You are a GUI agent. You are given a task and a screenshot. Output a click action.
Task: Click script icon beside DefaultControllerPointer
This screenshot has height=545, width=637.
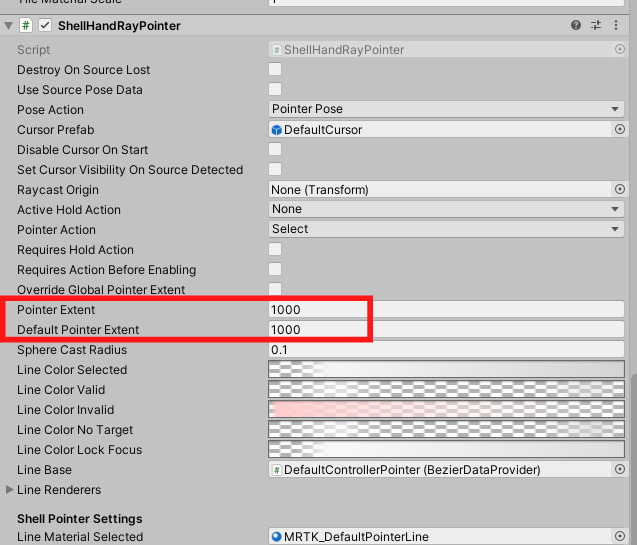(277, 470)
